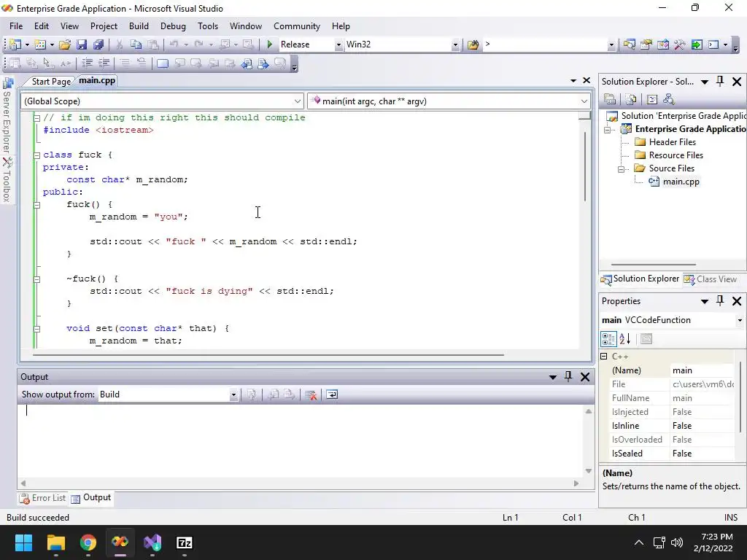This screenshot has height=560, width=747.
Task: Select the Header Files folder
Action: tap(672, 142)
